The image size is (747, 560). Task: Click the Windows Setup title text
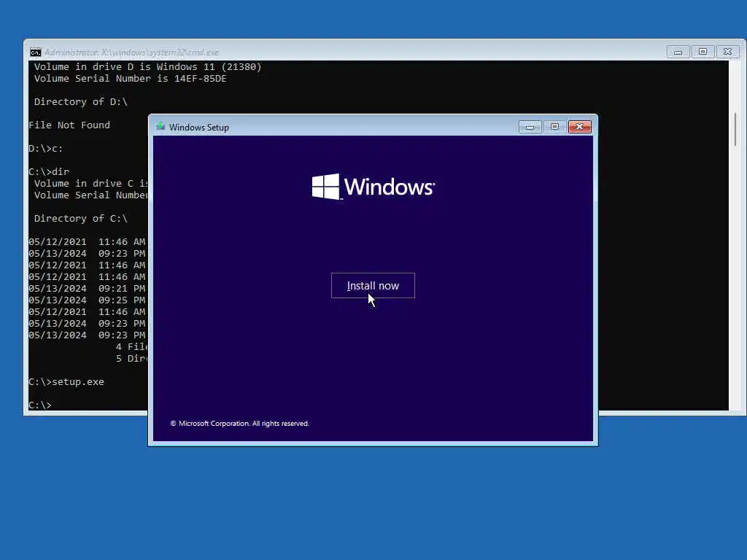click(198, 127)
